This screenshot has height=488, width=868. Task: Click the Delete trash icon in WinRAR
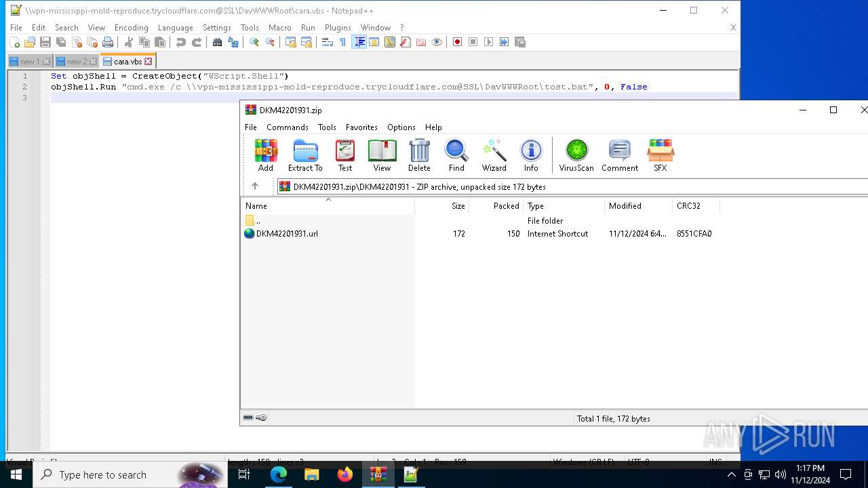[419, 155]
